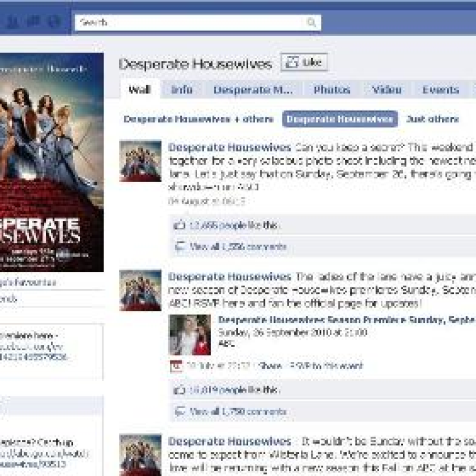This screenshot has width=476, height=476.
Task: Click thumbs-up icon on second post's likes row
Action: point(179,390)
